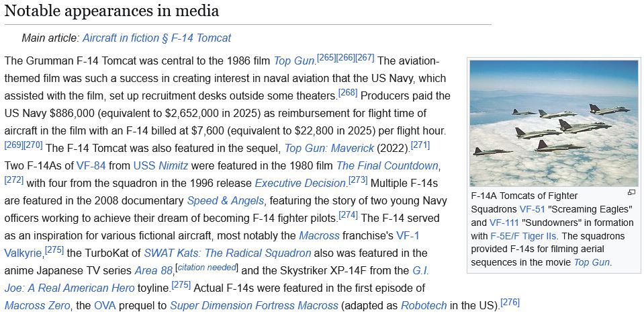The width and height of the screenshot is (644, 318).
Task: Open citation [273]
Action: [x=358, y=180]
